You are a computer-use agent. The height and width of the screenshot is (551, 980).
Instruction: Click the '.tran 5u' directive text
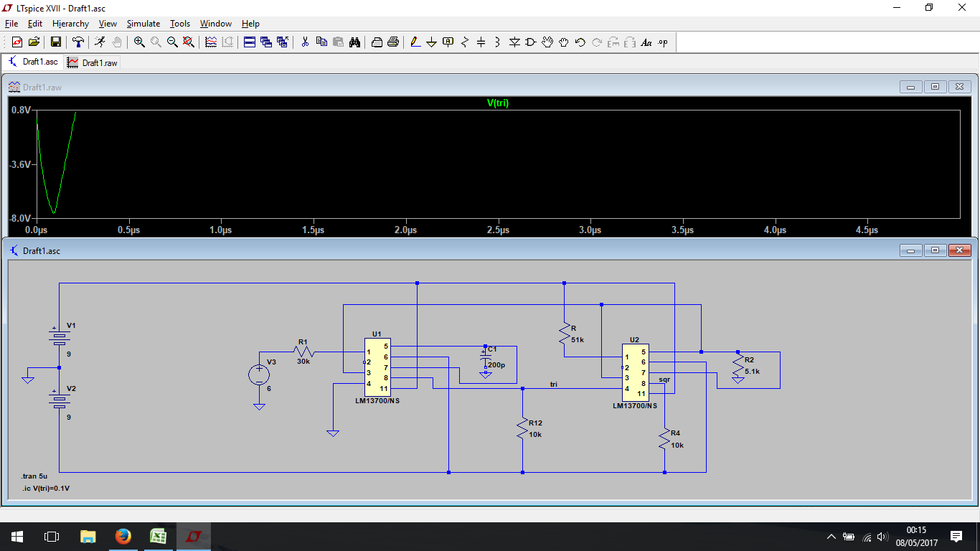[x=36, y=476]
